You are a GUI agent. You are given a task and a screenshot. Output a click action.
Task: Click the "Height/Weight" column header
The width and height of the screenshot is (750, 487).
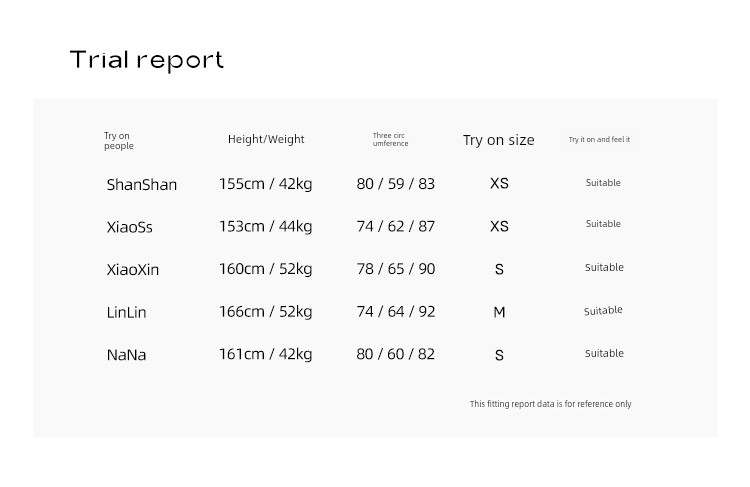point(266,140)
